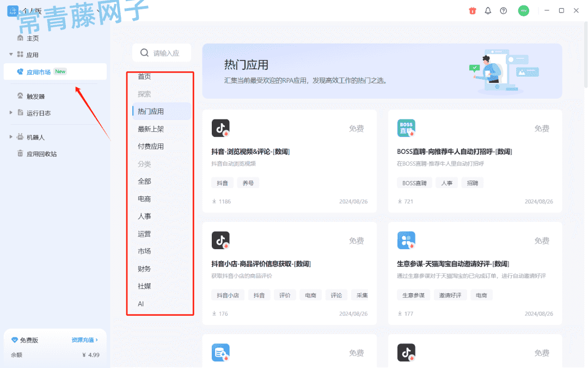
Task: Open the 资源充值 recharge link
Action: point(85,340)
